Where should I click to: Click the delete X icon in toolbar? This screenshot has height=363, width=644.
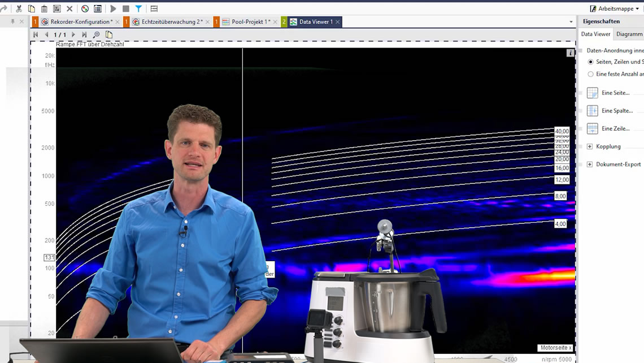tap(69, 8)
